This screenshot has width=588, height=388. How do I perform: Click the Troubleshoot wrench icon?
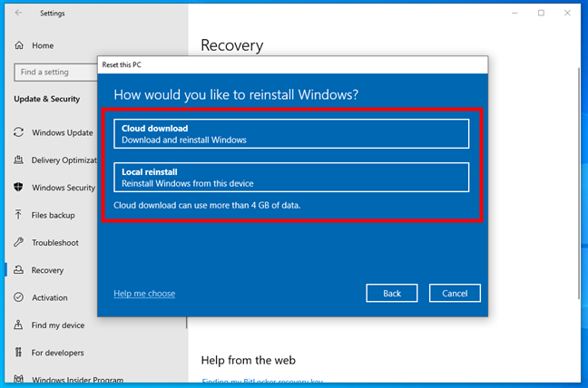pyautogui.click(x=18, y=242)
